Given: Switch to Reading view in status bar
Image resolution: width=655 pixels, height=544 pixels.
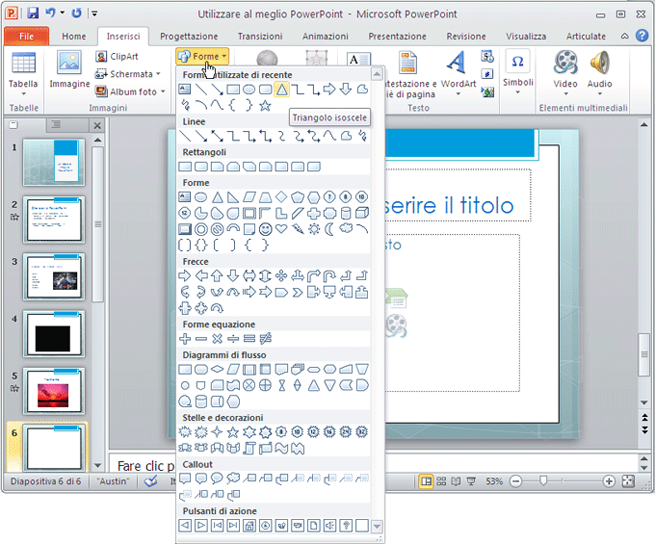Looking at the screenshot, I should click(x=456, y=481).
